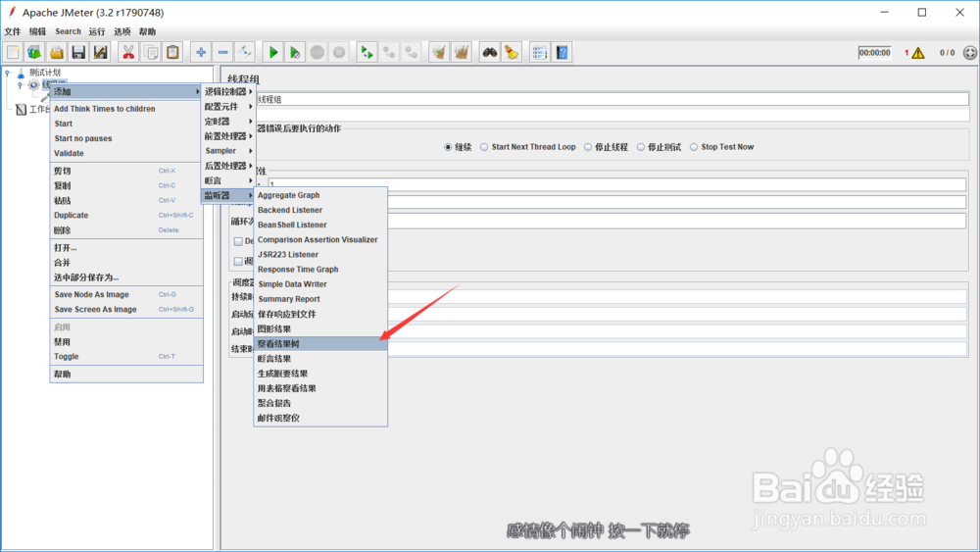980x552 pixels.
Task: Click Validate in context menu
Action: (x=126, y=153)
